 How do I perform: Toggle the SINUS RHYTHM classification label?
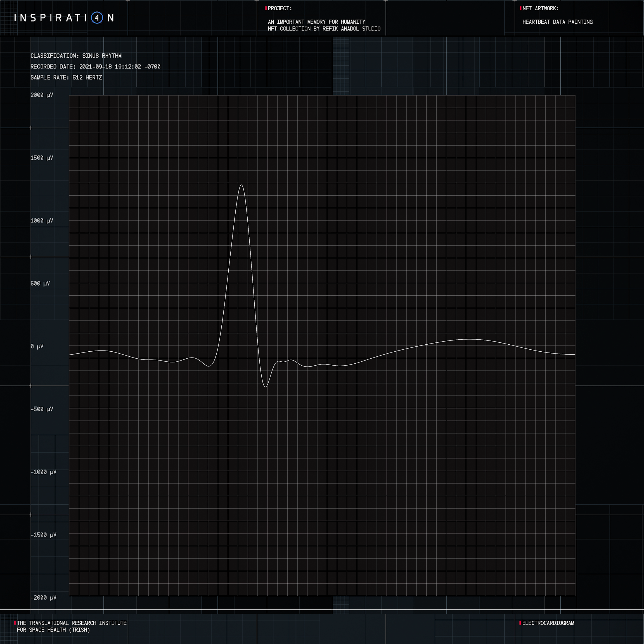point(76,56)
